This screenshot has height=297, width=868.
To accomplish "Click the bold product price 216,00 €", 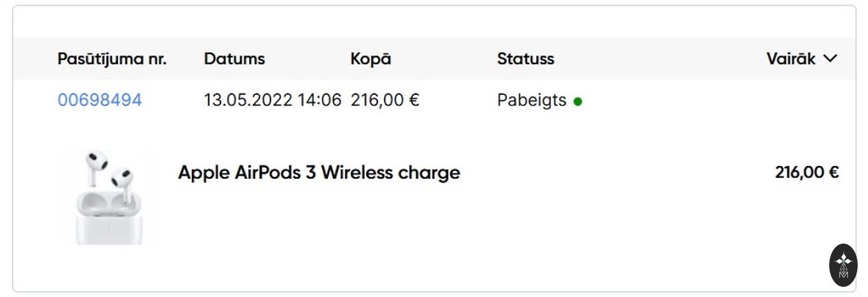I will (x=807, y=172).
